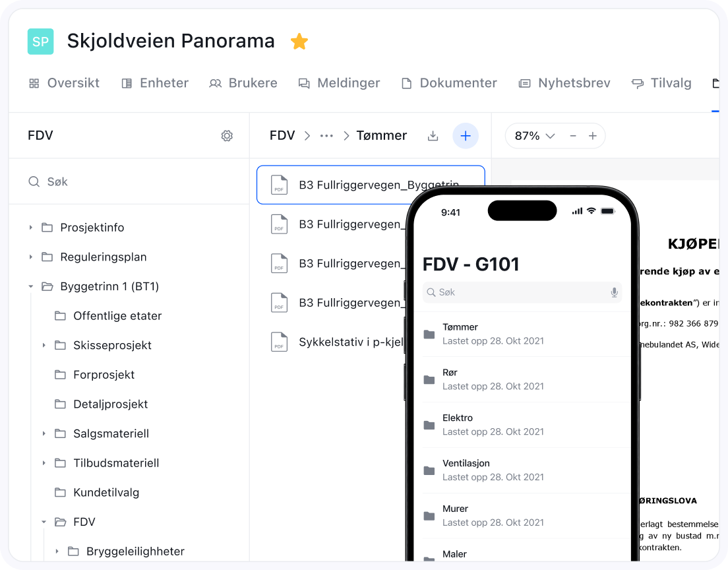Expand the Bryggeleiligheter folder
Screen dimensions: 728x570
coord(57,552)
